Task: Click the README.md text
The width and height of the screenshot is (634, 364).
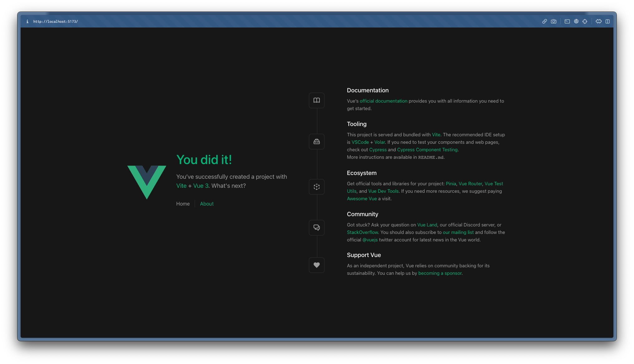Action: coord(431,157)
